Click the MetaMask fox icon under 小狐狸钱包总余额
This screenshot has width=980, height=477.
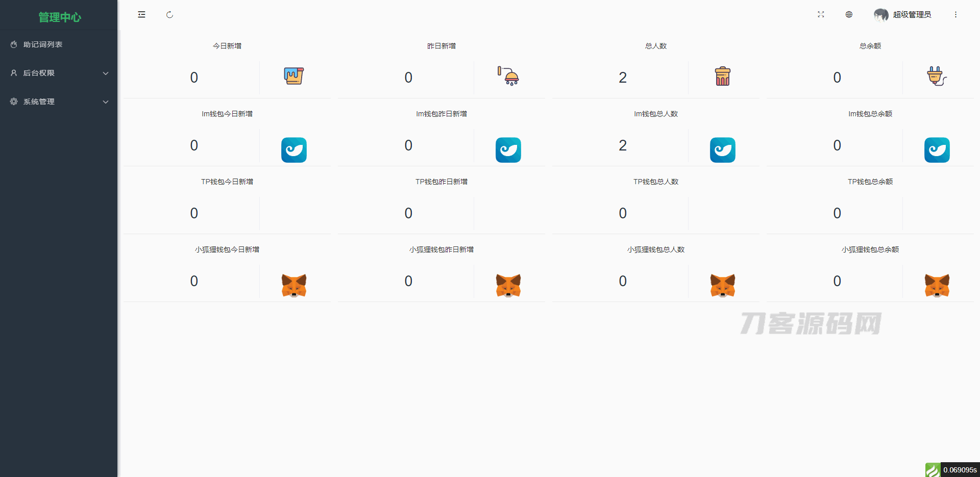[937, 286]
